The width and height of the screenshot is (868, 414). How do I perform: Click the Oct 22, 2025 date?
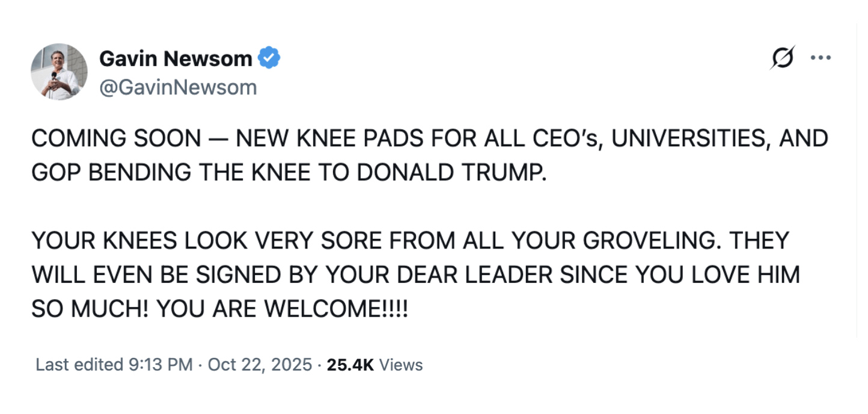point(260,365)
